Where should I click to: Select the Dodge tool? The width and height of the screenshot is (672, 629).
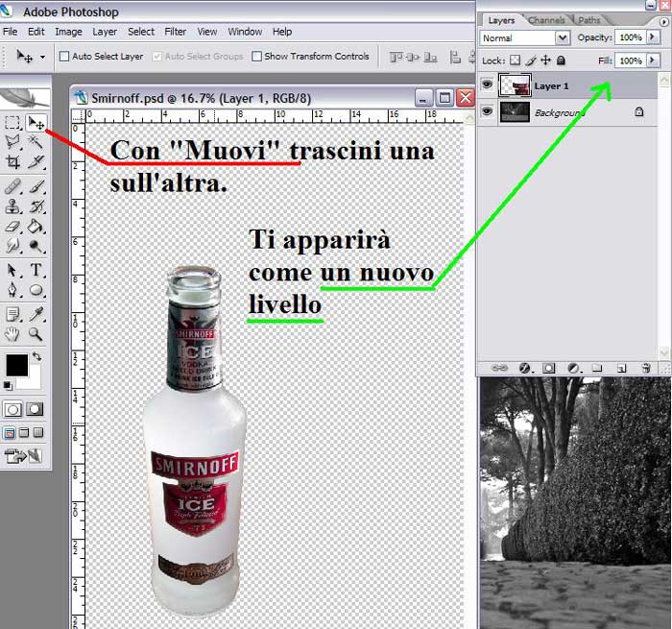[36, 245]
